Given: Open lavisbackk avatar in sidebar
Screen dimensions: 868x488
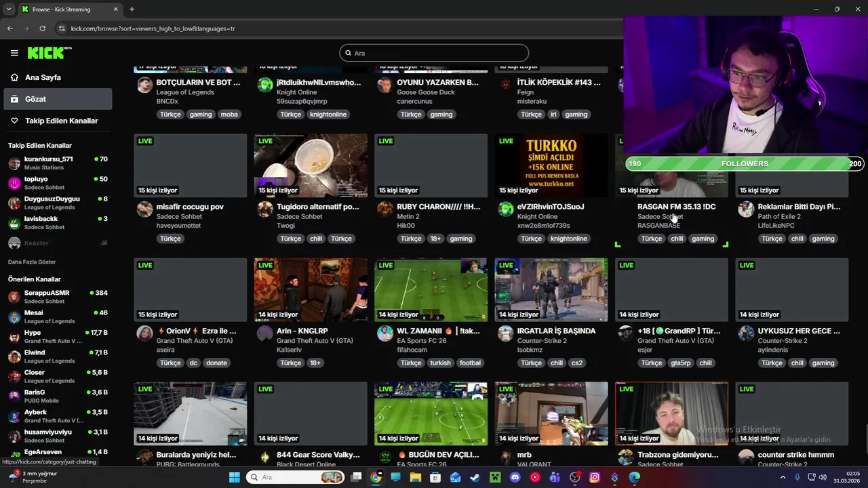Looking at the screenshot, I should (x=14, y=223).
